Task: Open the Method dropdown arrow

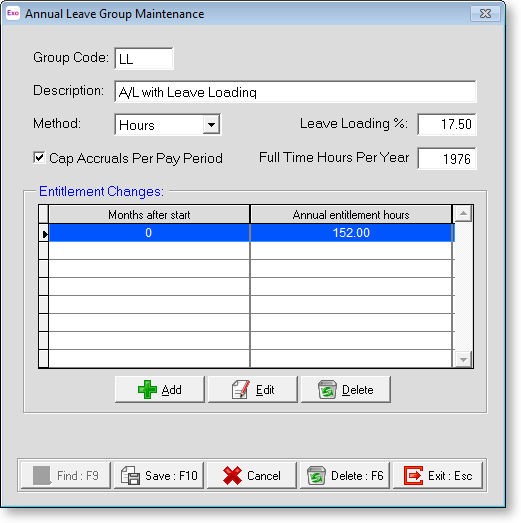Action: [x=211, y=125]
